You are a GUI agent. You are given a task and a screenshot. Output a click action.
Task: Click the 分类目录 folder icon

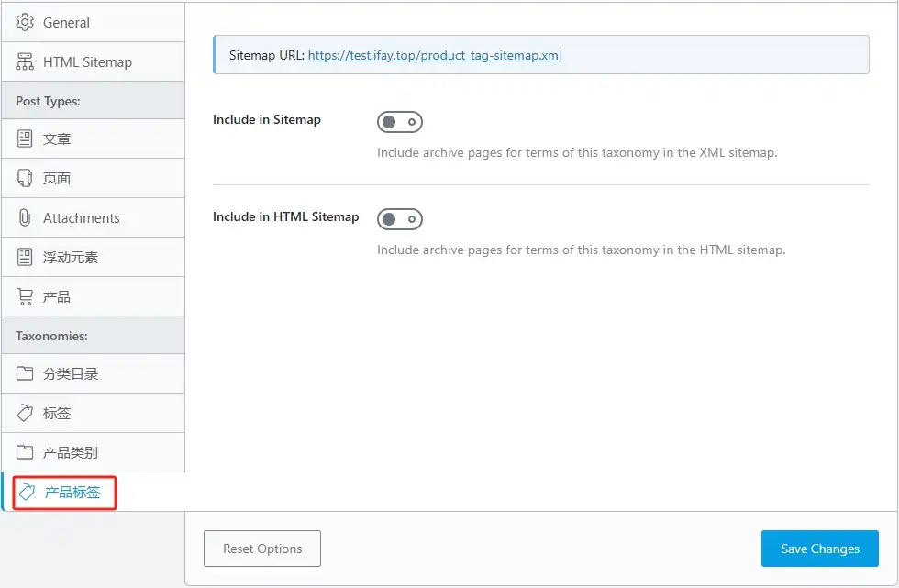click(25, 373)
